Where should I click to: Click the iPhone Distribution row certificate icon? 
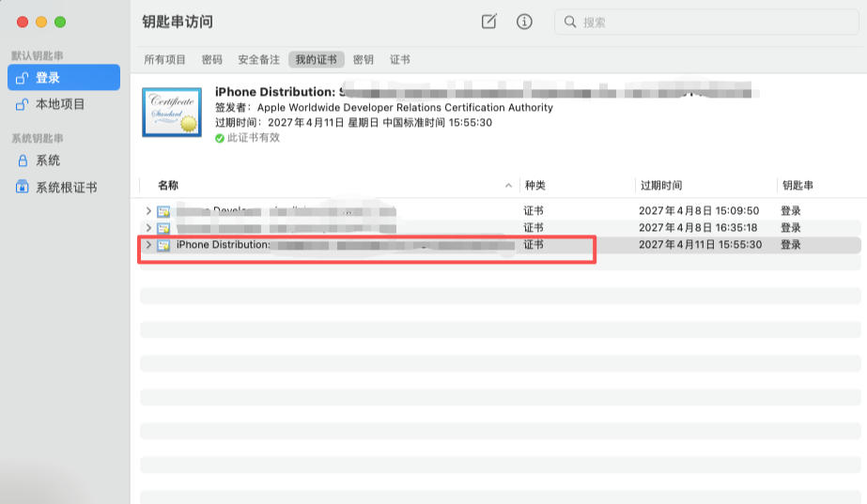(163, 245)
